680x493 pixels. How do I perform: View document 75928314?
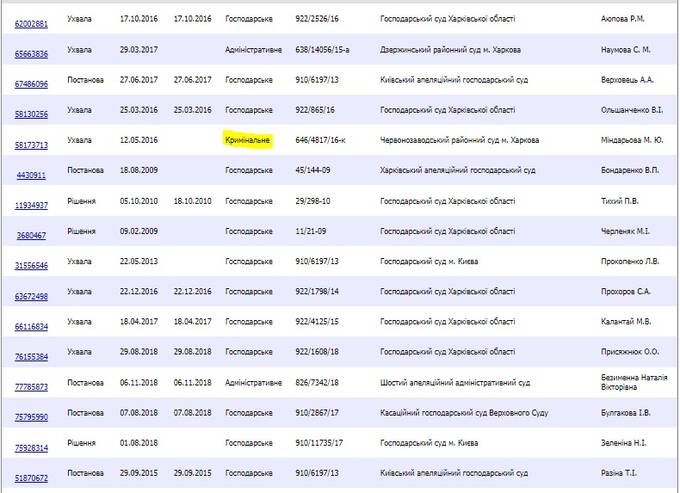(x=30, y=447)
